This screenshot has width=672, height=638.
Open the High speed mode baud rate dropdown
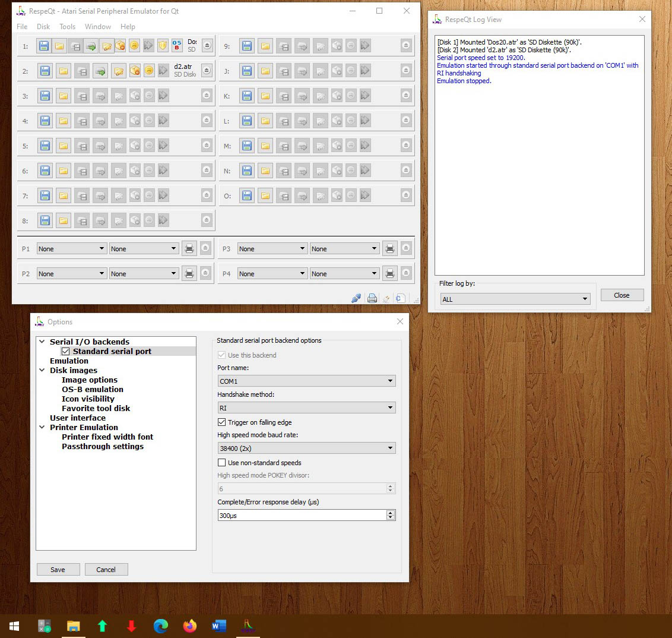click(306, 448)
